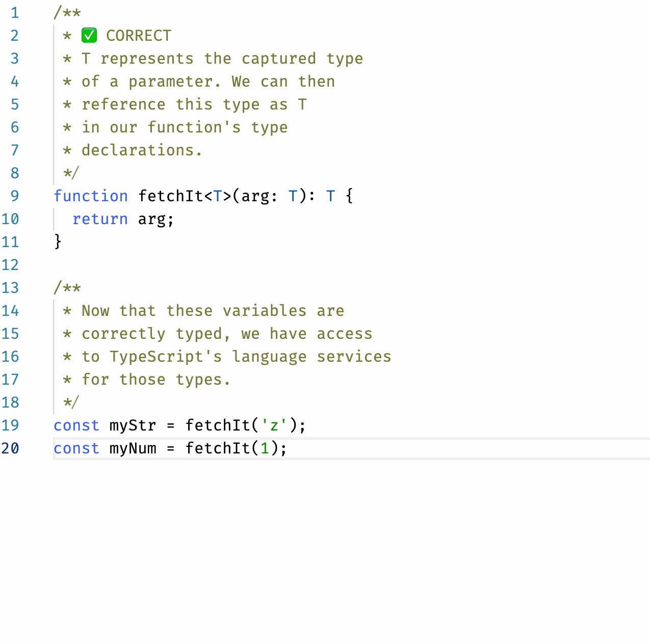Image resolution: width=650 pixels, height=644 pixels.
Task: Click the green checkmark emoji on line 2
Action: pyautogui.click(x=89, y=35)
